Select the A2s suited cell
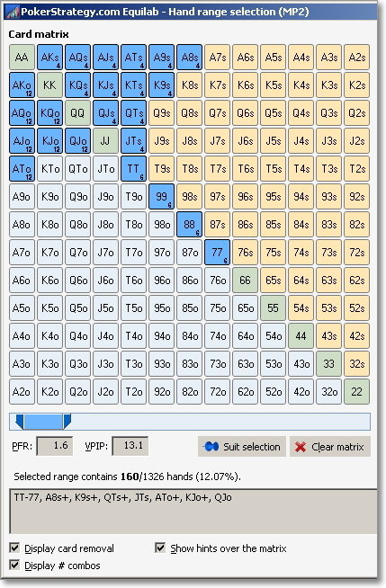The width and height of the screenshot is (386, 588). tap(356, 58)
